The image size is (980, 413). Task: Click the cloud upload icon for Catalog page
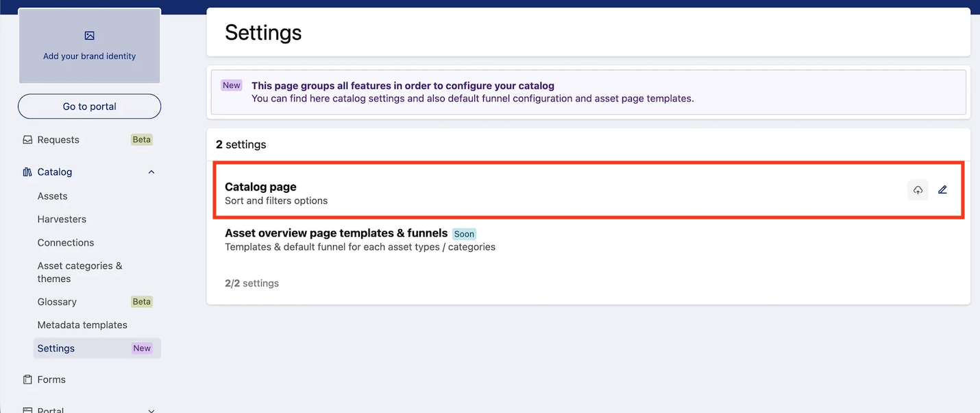click(x=918, y=190)
